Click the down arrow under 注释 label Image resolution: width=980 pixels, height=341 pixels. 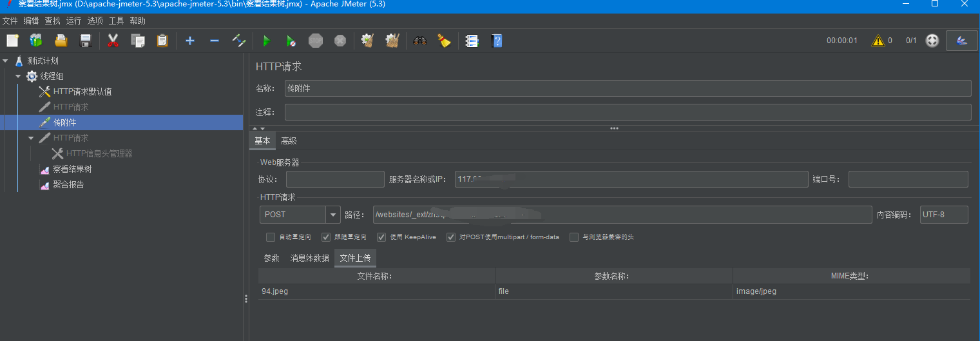[263, 128]
